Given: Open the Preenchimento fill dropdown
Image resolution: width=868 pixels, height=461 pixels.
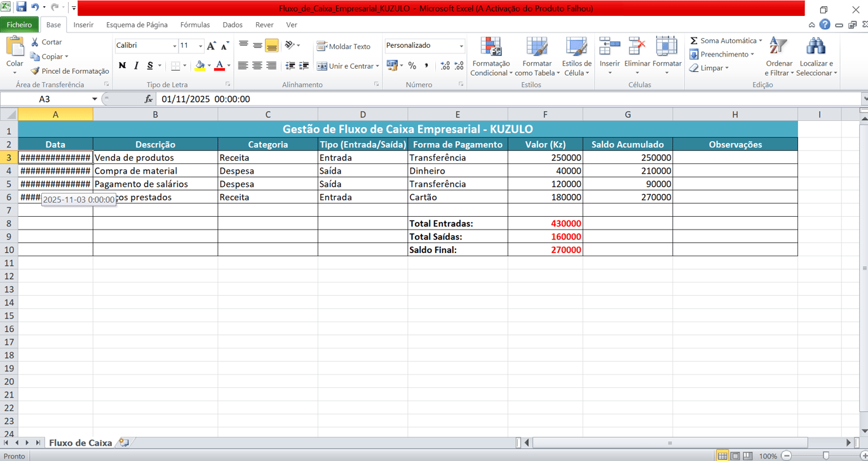Looking at the screenshot, I should pos(722,55).
